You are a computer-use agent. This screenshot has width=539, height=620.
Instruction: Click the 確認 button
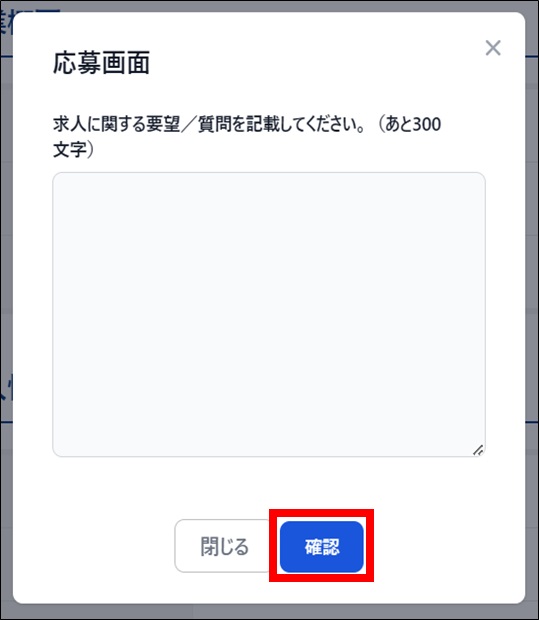pyautogui.click(x=322, y=546)
